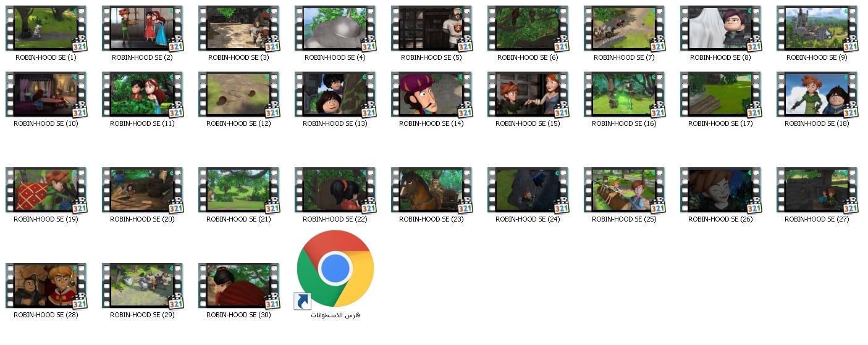Select the ROBIN-HOOD SE (7) video file icon
Image resolution: width=868 pixels, height=345 pixels.
pyautogui.click(x=624, y=28)
